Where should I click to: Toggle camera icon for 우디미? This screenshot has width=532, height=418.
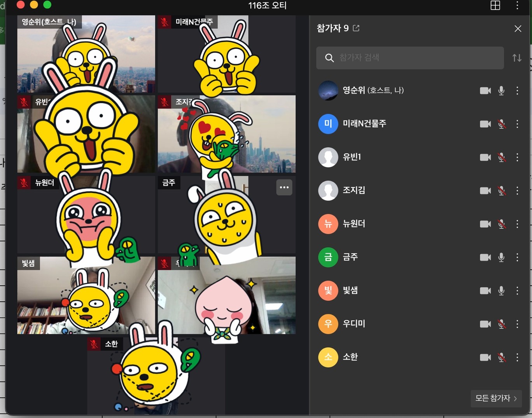485,324
